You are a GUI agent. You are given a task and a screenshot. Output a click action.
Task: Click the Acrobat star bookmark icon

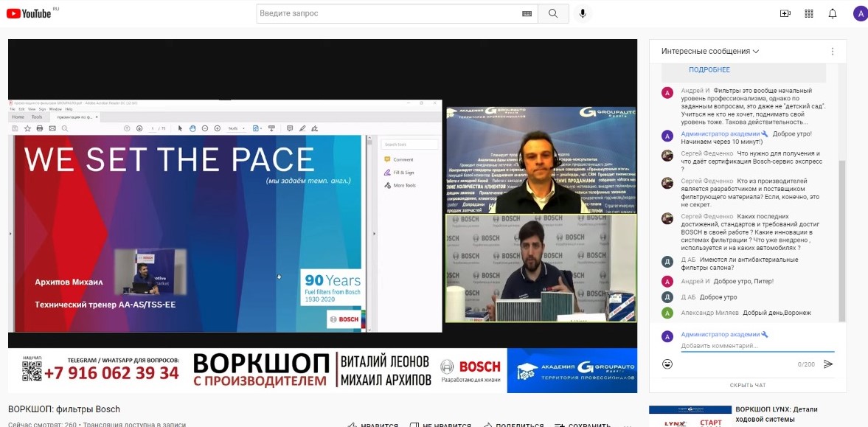click(x=28, y=128)
